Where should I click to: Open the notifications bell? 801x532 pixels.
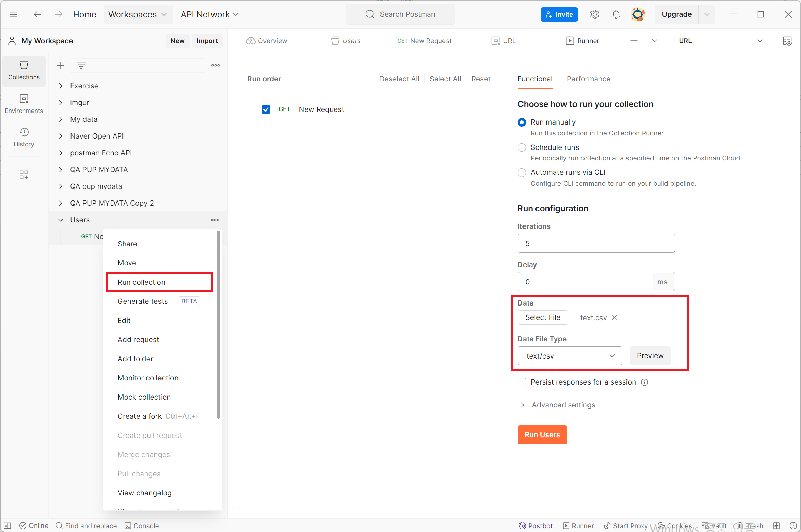pos(616,14)
